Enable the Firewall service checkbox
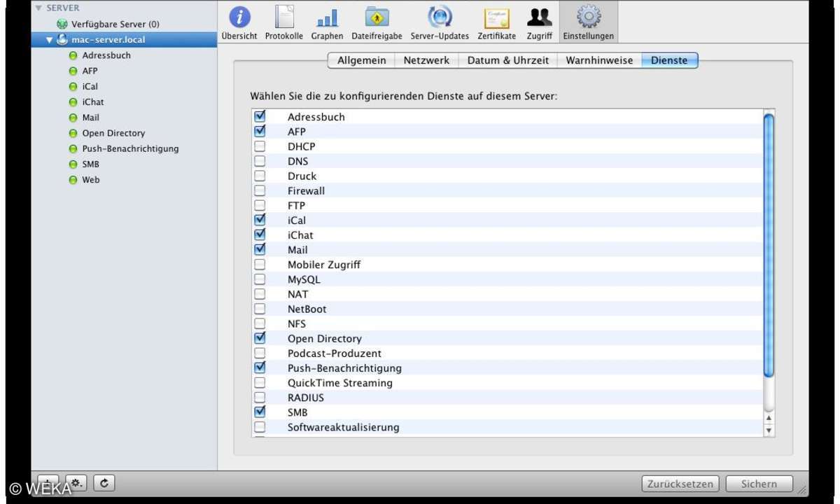Viewport: 840px width, 504px height. (260, 190)
